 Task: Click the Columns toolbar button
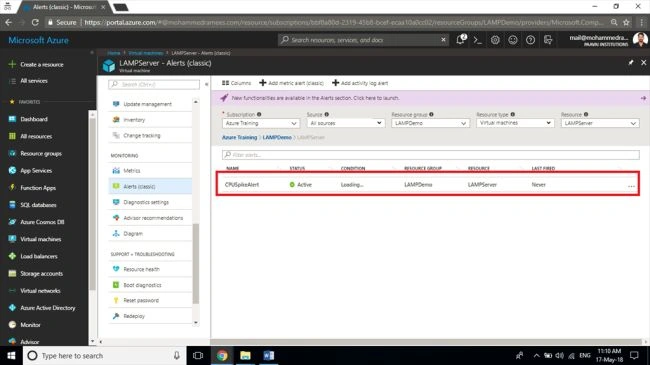236,83
